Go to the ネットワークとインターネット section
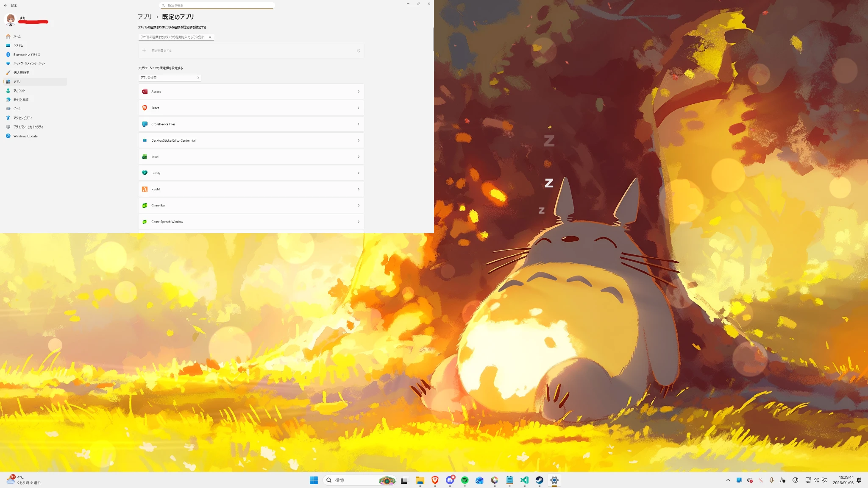This screenshot has height=488, width=868. click(x=29, y=64)
